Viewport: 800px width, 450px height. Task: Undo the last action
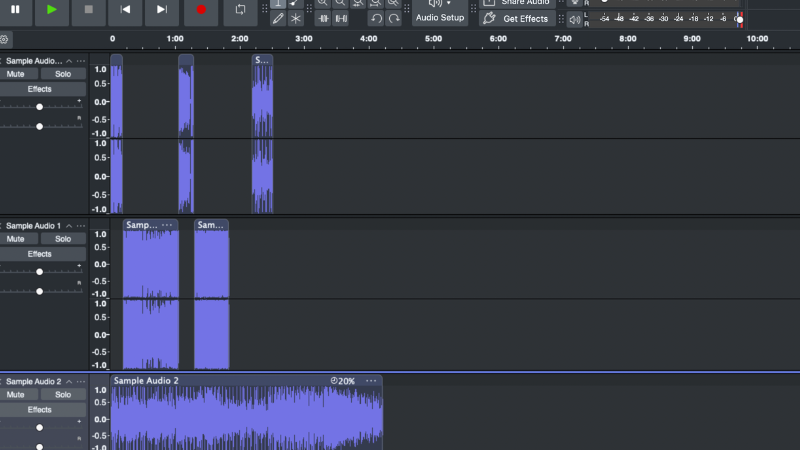[377, 19]
